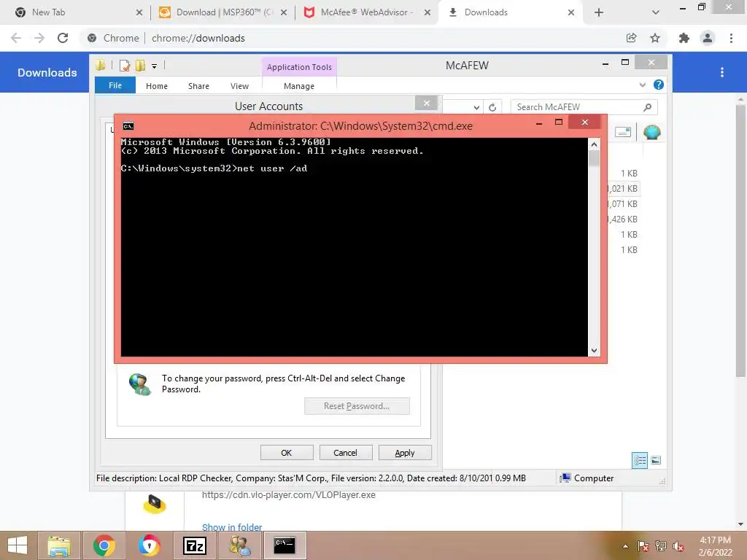Open the Manage tab under Application Tools
Image resolution: width=747 pixels, height=560 pixels.
(x=299, y=86)
